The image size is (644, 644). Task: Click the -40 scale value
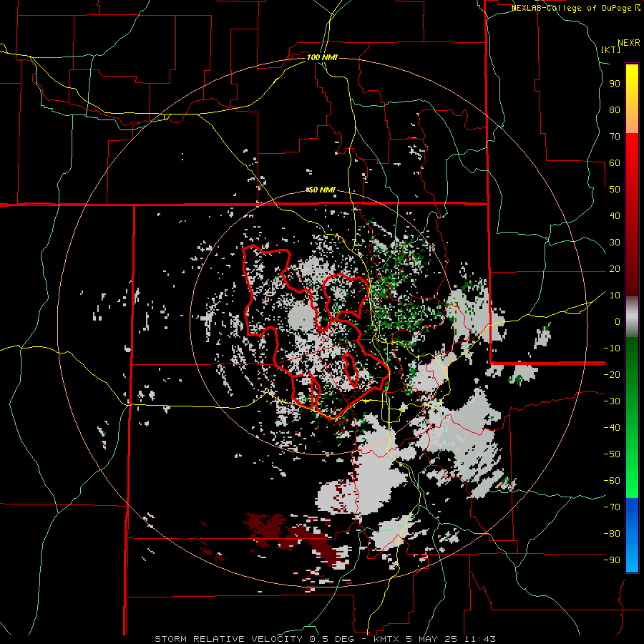[612, 428]
